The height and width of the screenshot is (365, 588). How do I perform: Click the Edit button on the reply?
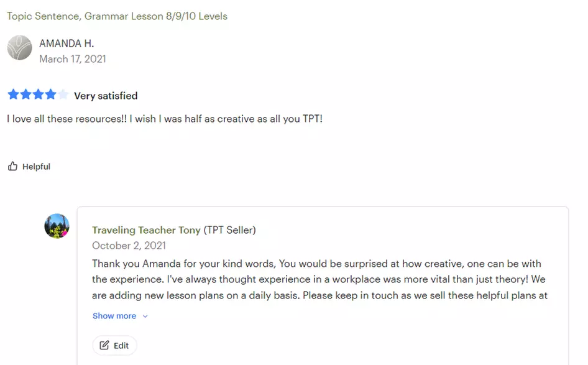point(114,345)
